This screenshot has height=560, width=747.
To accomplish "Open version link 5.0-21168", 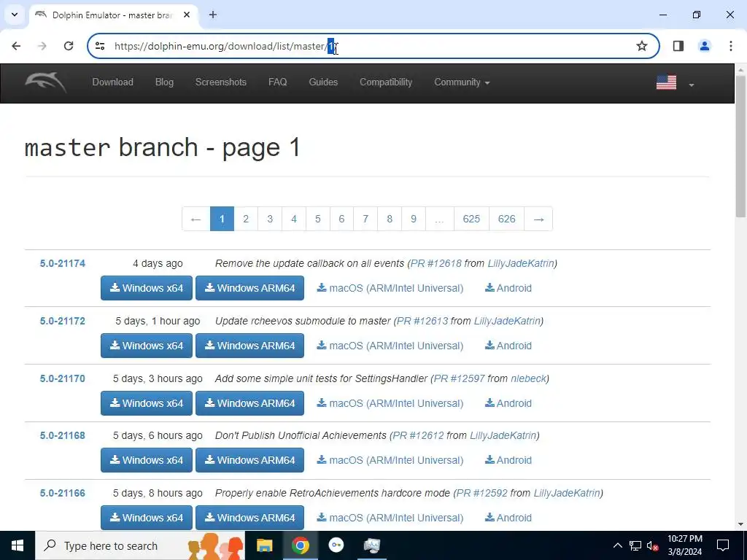I will point(63,435).
